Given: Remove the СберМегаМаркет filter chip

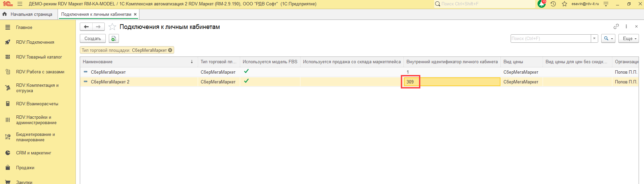Looking at the screenshot, I should pyautogui.click(x=170, y=50).
